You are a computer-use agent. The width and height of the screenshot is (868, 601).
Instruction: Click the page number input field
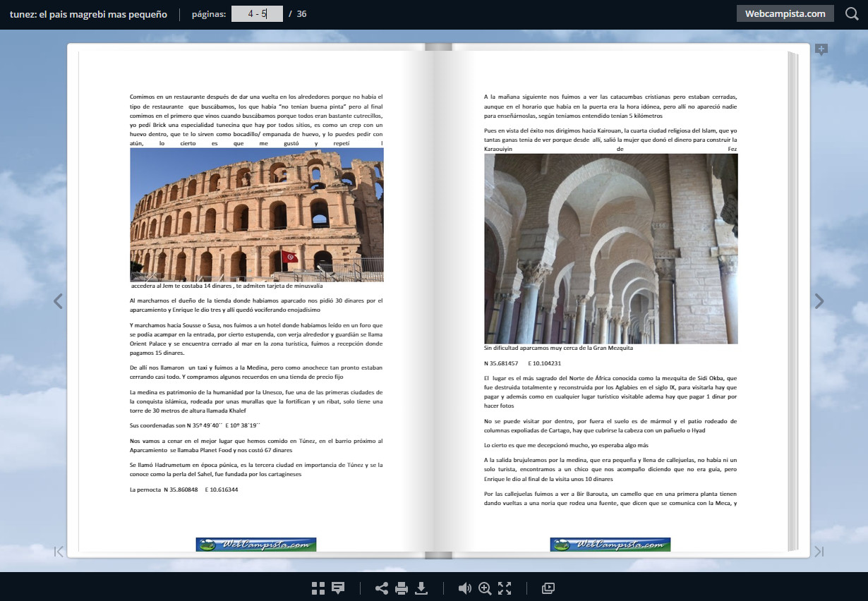257,14
